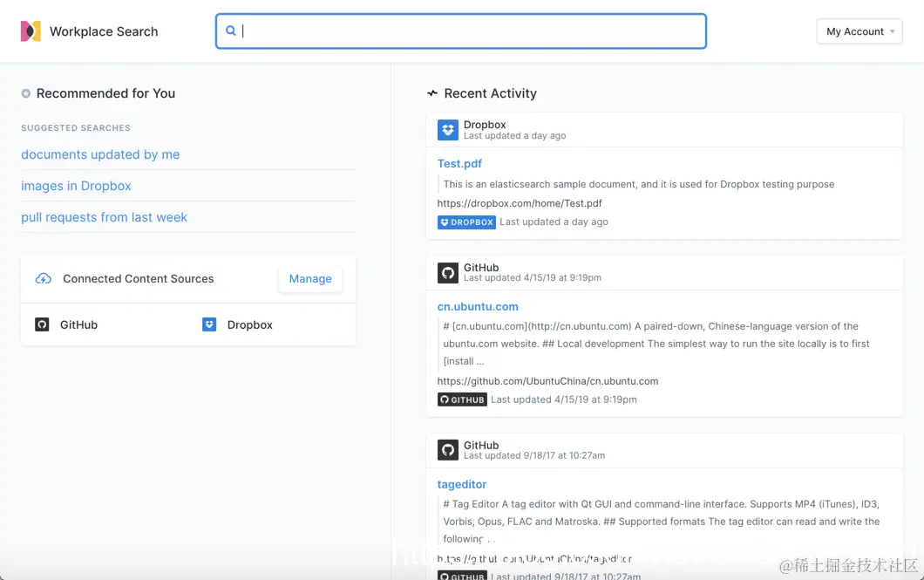Click the Manage button
Image resolution: width=924 pixels, height=580 pixels.
(310, 279)
